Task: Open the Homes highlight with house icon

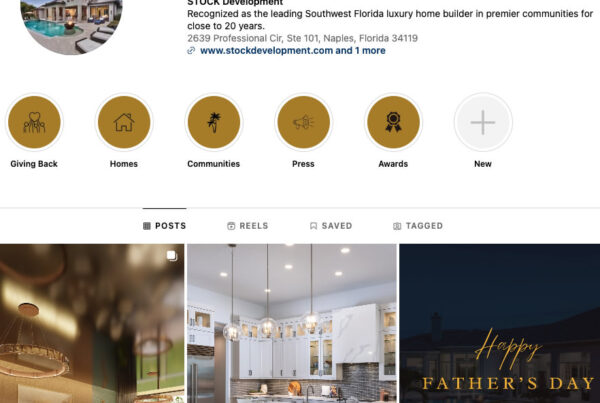Action: (x=124, y=122)
